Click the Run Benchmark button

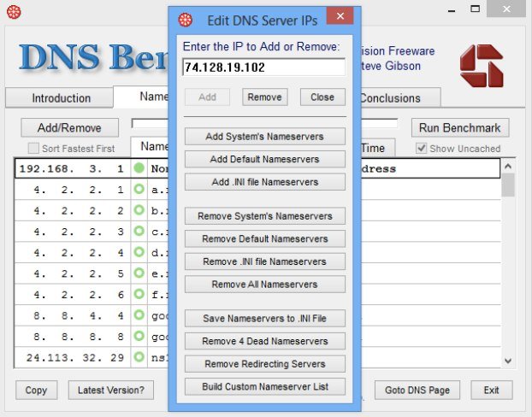coord(460,128)
